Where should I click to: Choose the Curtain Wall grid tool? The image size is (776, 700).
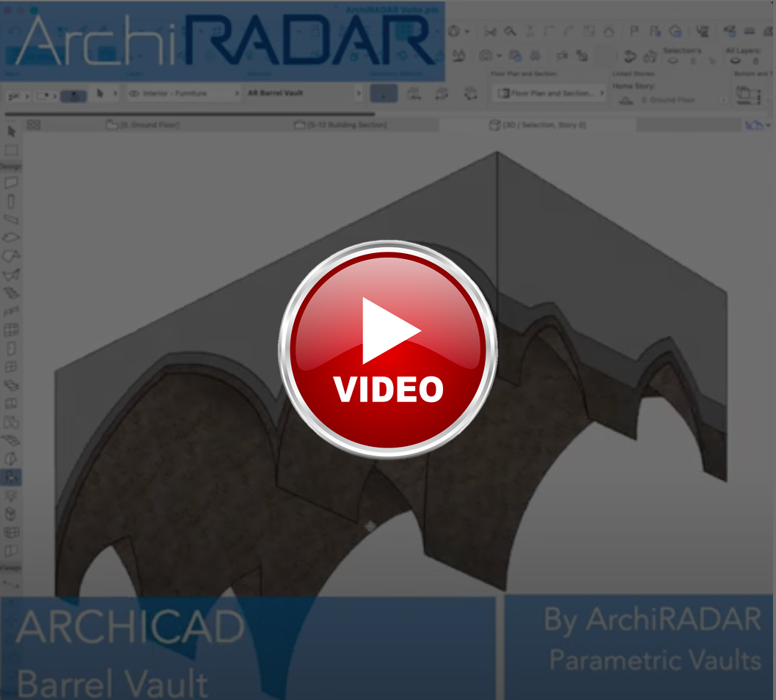coord(11,330)
